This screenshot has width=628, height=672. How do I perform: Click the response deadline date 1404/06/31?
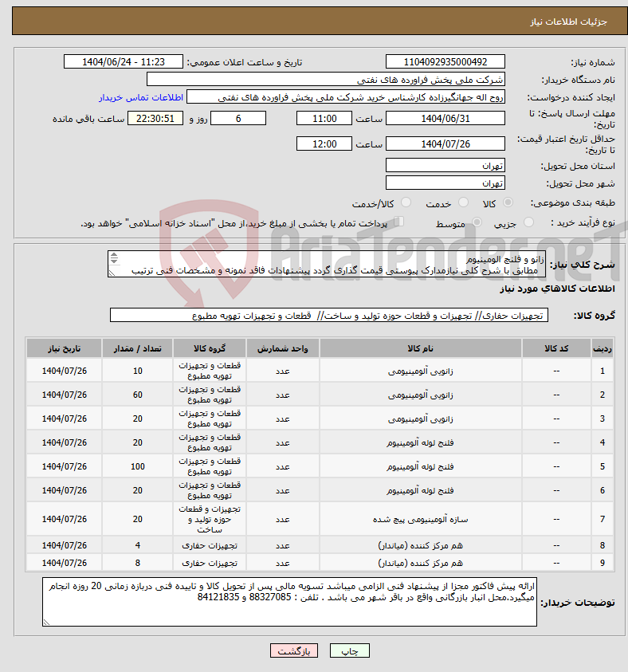click(x=445, y=118)
